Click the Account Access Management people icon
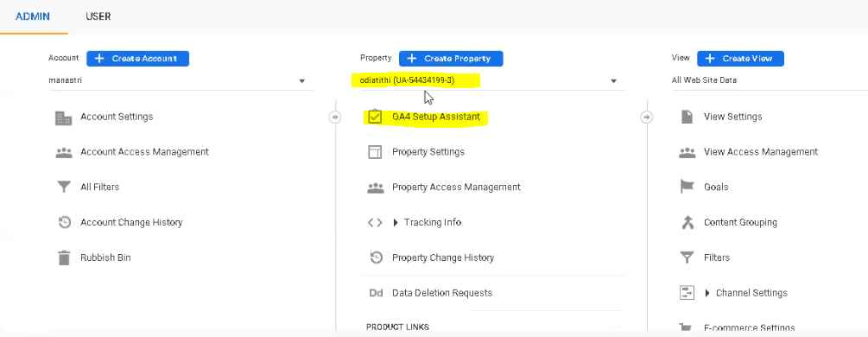The image size is (868, 337). (x=64, y=152)
